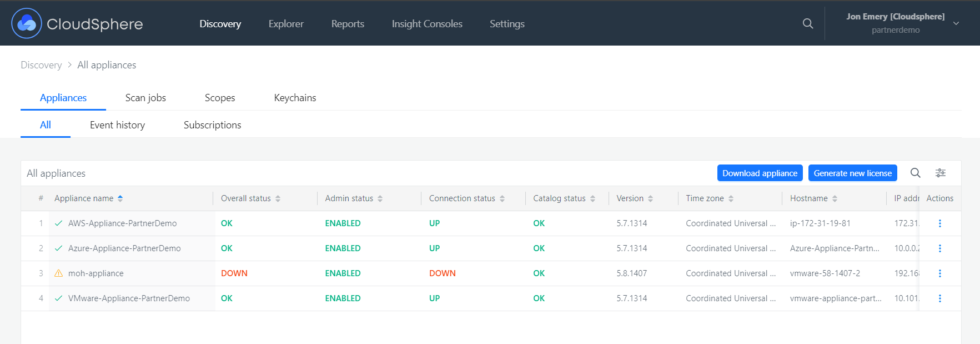Sort by Connection status using the sort arrows
The height and width of the screenshot is (344, 980).
point(502,198)
